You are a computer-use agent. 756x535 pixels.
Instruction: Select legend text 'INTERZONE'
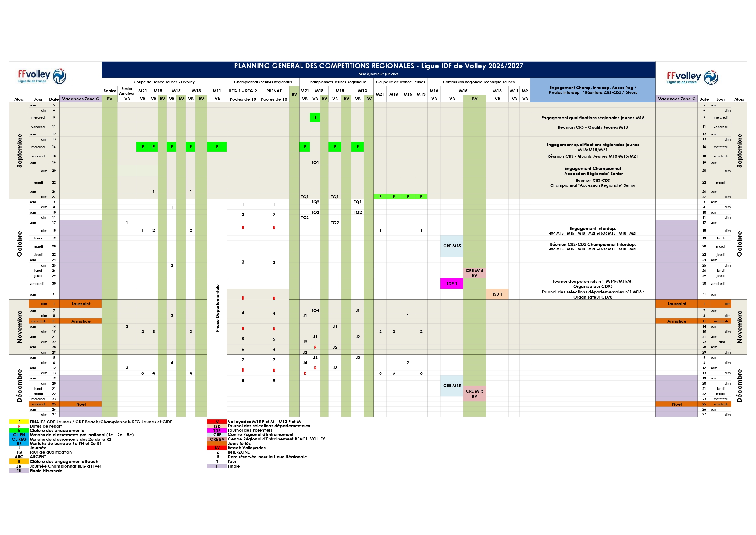[x=239, y=452]
